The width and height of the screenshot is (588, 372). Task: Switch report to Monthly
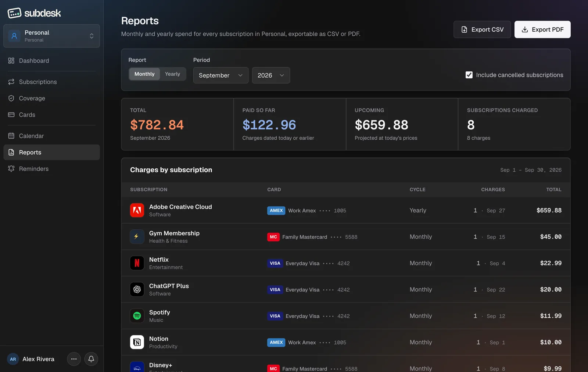click(144, 74)
